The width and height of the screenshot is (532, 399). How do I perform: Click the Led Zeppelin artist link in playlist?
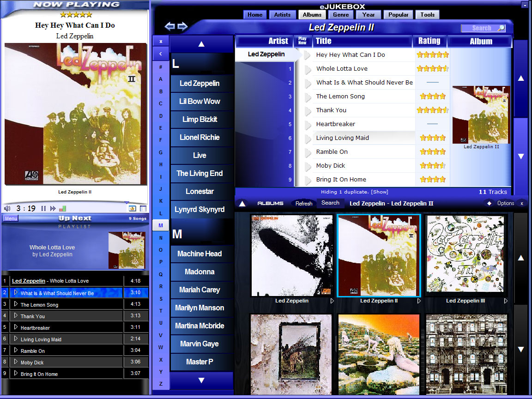tap(29, 281)
